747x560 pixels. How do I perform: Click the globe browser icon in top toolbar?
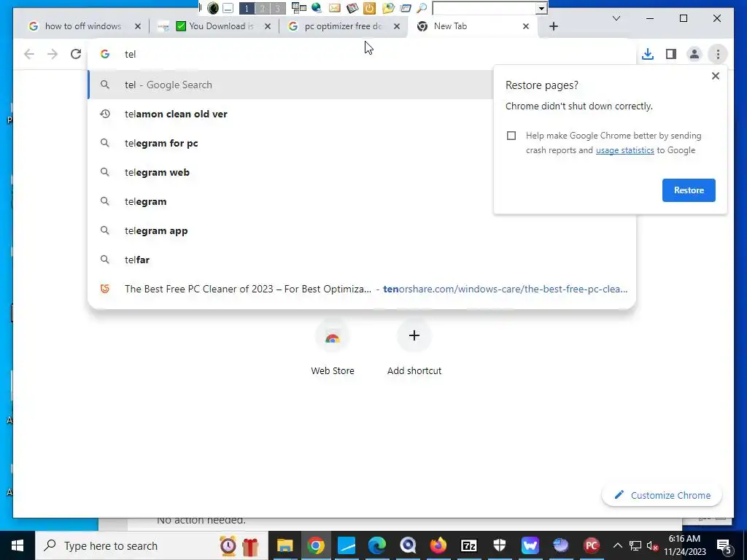317,7
